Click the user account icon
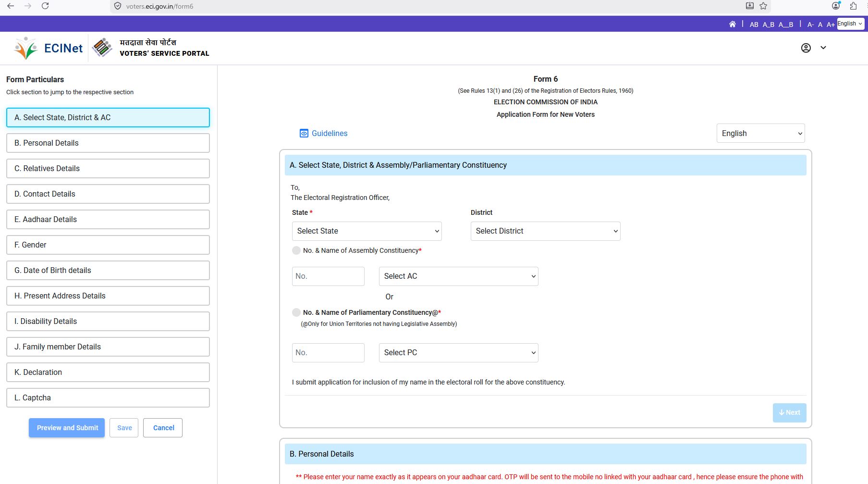The image size is (868, 484). point(806,48)
